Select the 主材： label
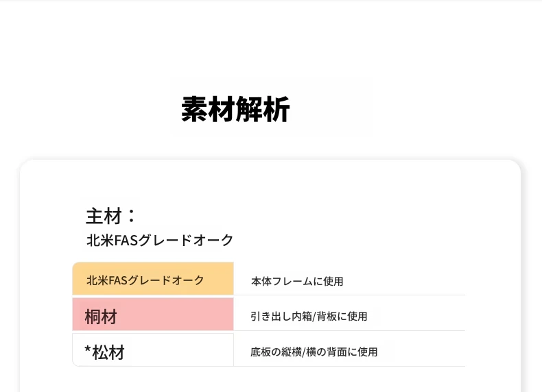Viewport: 542px width, 392px height. [x=111, y=216]
